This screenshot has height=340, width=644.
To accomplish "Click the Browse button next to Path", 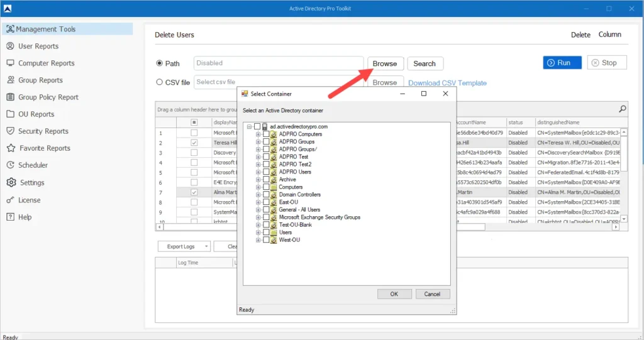I will click(x=385, y=63).
